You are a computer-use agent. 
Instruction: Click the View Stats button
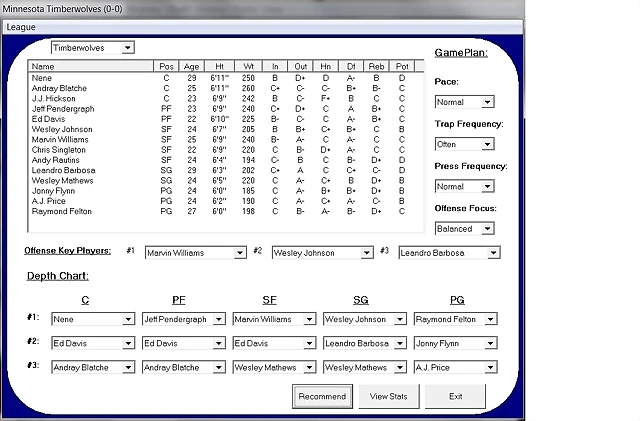389,396
